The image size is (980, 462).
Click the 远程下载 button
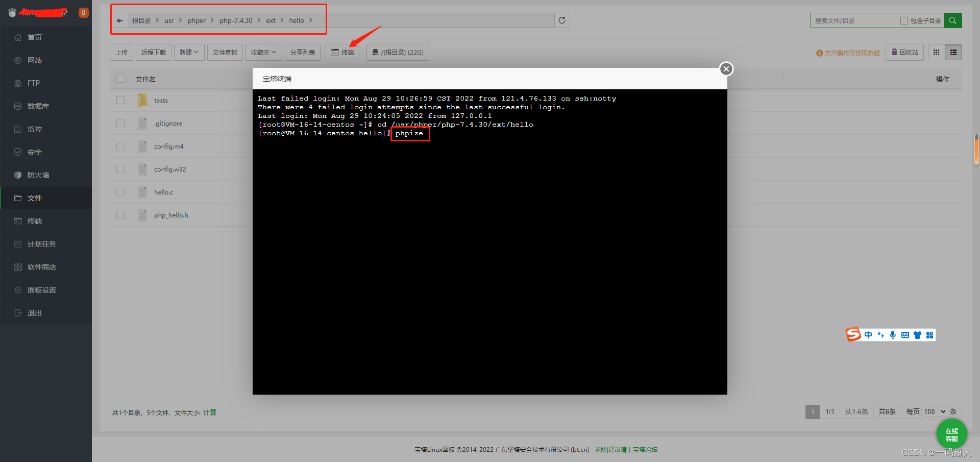coord(154,52)
